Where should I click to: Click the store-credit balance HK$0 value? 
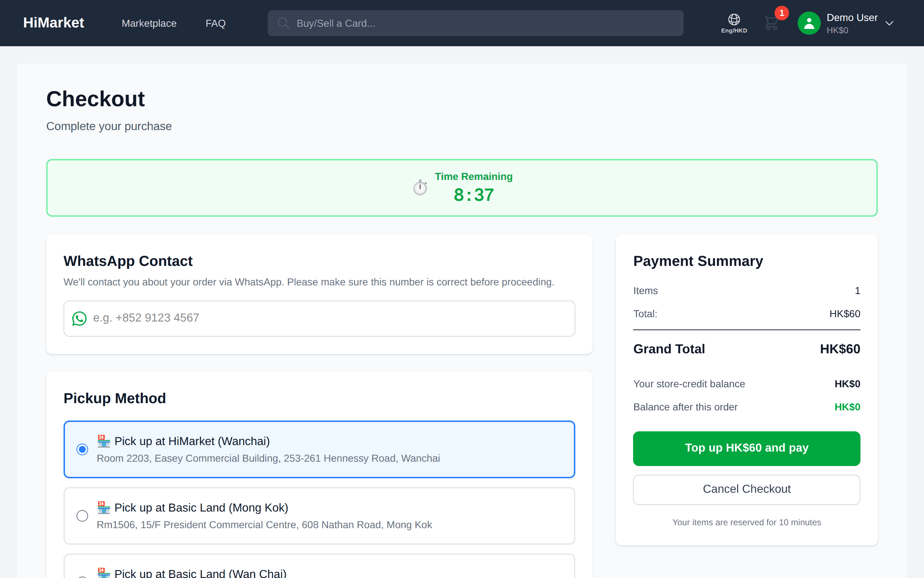[x=847, y=384]
